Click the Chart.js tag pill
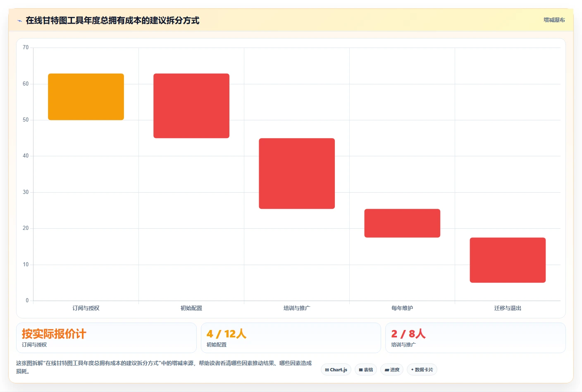Image resolution: width=582 pixels, height=392 pixels. pyautogui.click(x=336, y=370)
